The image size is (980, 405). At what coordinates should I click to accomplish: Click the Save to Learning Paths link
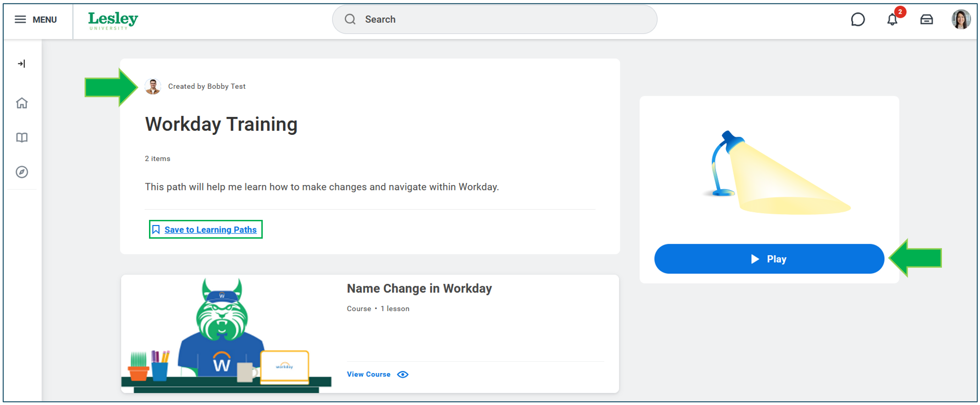(x=210, y=230)
